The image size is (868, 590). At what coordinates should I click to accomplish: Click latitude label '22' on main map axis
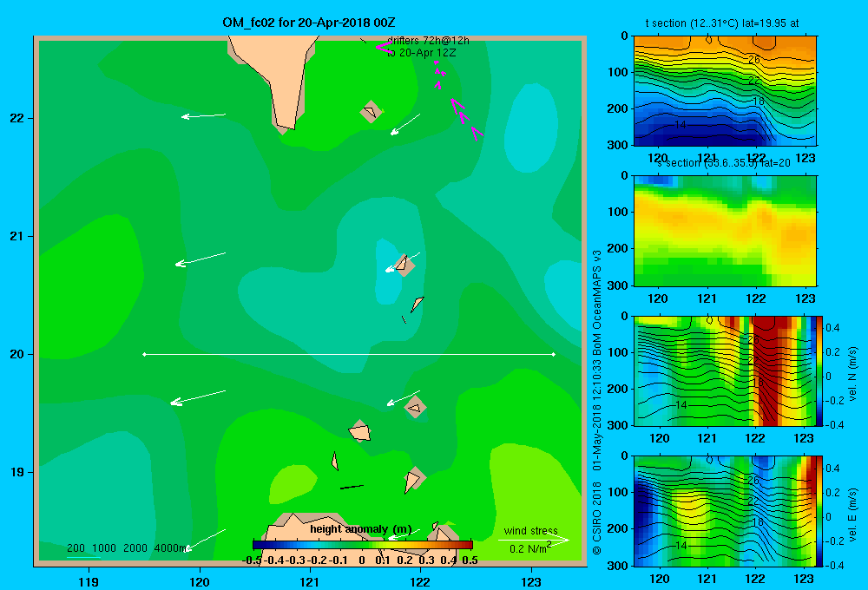click(17, 119)
